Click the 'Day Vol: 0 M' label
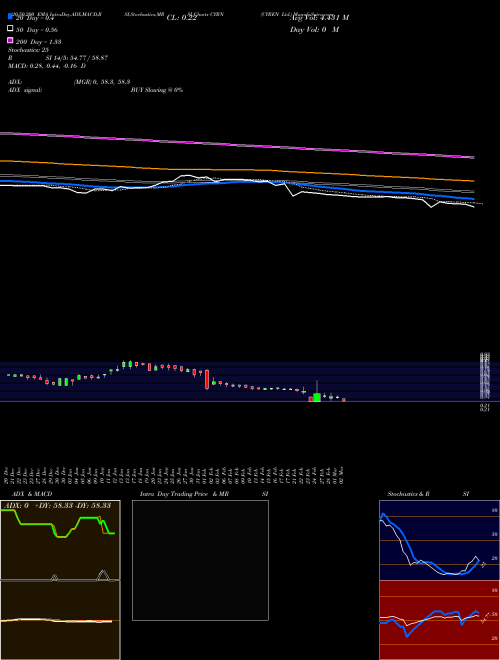The width and height of the screenshot is (500, 660). (x=314, y=29)
